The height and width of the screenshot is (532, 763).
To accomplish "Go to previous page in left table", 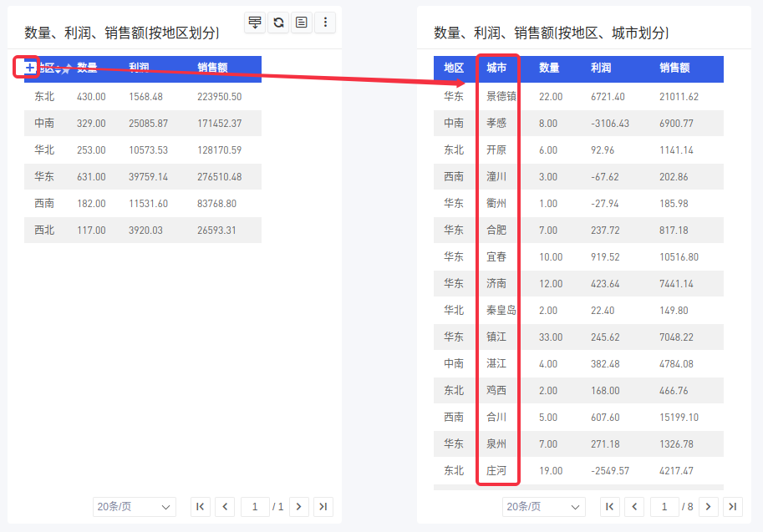I will pyautogui.click(x=225, y=506).
